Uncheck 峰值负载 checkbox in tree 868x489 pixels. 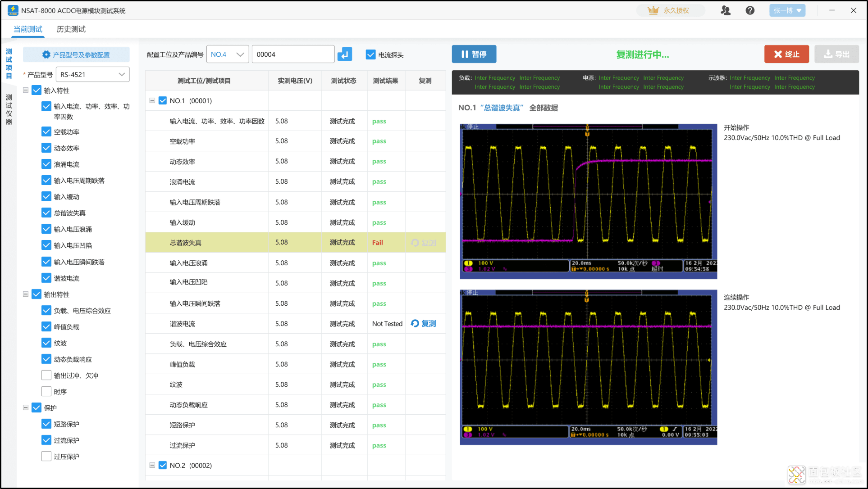click(46, 327)
